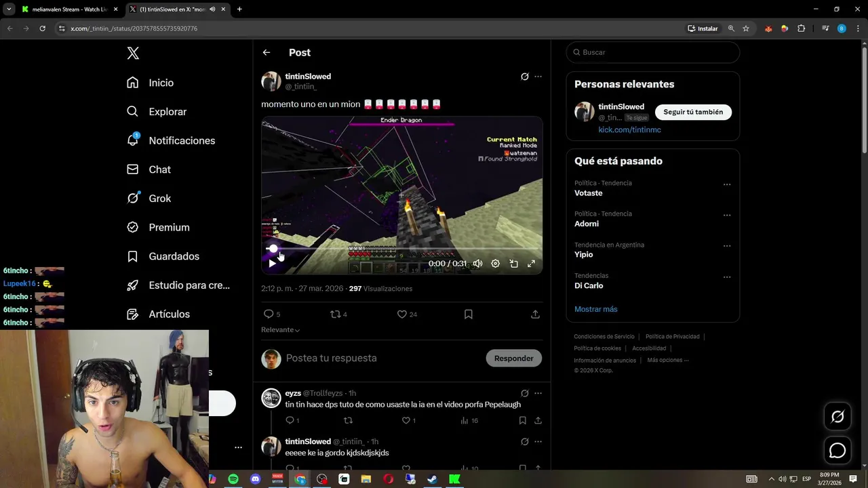Open Política de Privacidad link
Viewport: 868px width, 488px height.
pos(672,336)
